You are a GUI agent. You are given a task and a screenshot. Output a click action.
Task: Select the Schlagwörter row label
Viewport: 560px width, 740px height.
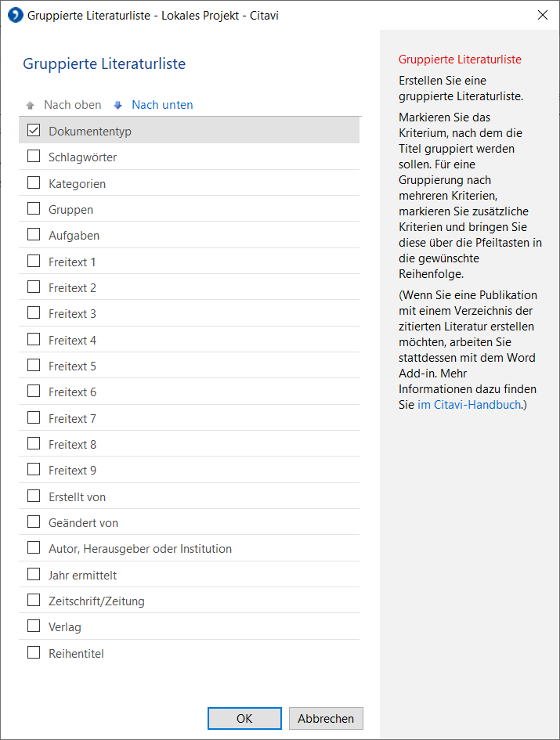[83, 157]
